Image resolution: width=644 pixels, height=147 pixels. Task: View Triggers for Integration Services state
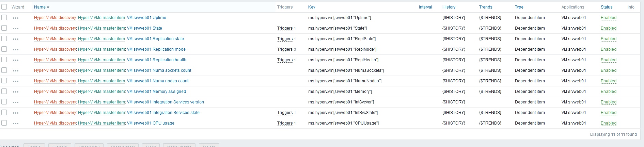[285, 113]
